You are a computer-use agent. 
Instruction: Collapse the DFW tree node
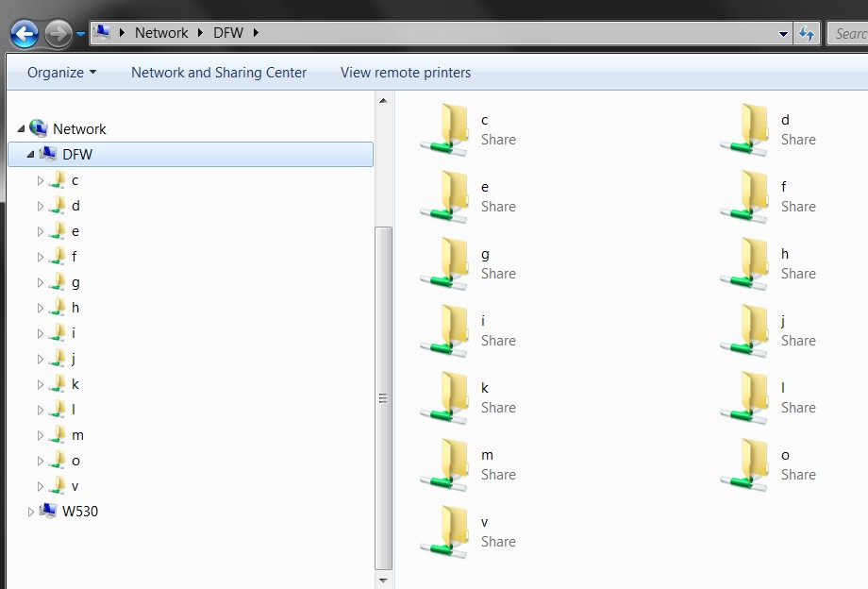[30, 155]
